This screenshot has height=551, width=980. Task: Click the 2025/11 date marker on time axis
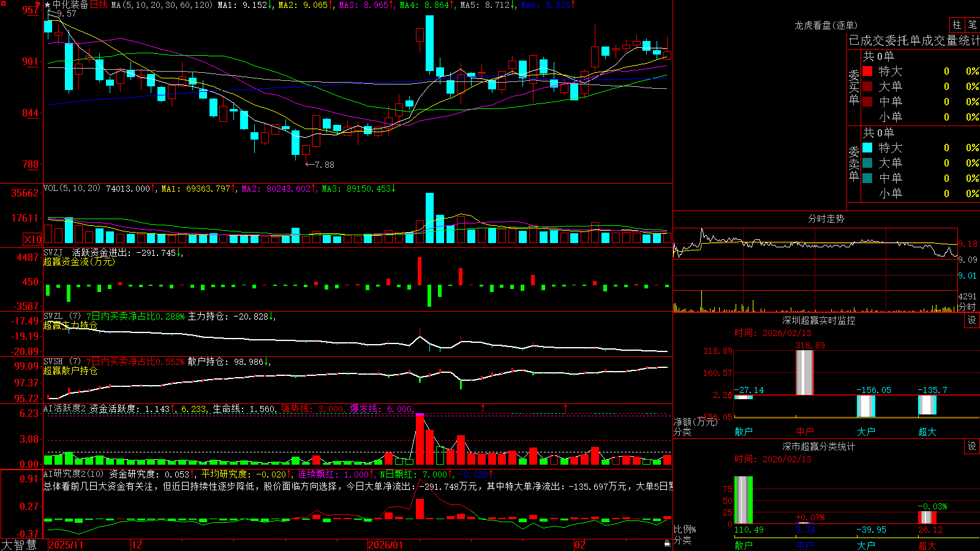point(66,545)
